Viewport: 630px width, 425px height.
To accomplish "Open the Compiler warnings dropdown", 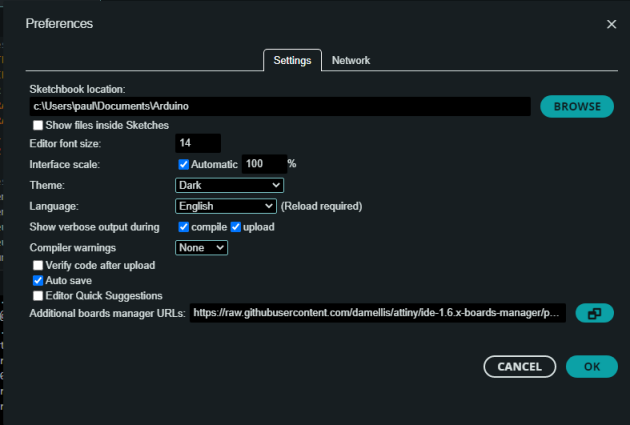I will (201, 247).
